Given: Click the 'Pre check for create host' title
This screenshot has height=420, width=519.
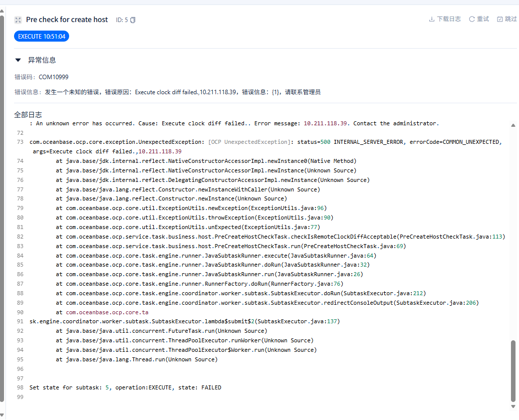Looking at the screenshot, I should (67, 20).
